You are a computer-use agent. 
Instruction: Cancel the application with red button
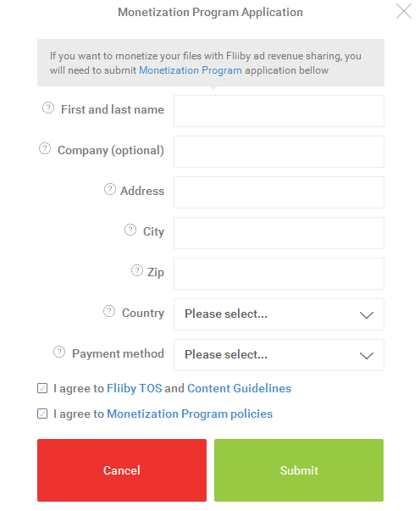coord(122,470)
